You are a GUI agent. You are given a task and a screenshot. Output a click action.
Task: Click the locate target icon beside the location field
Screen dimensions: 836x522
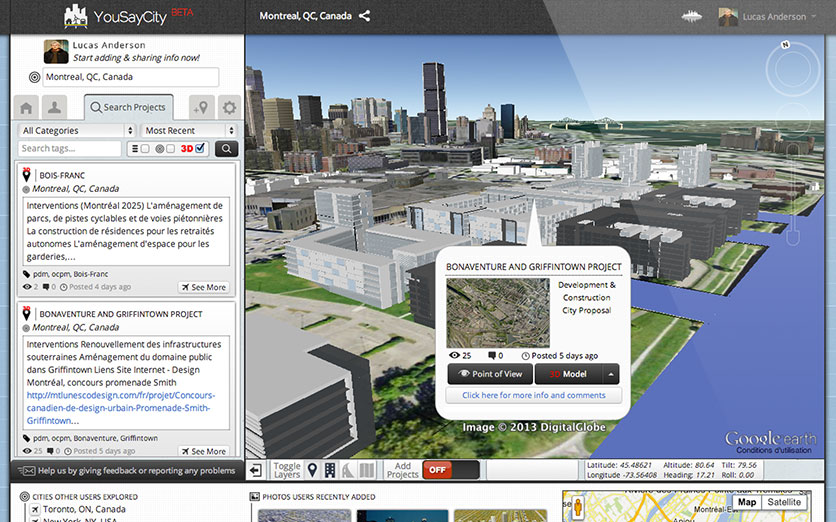[x=35, y=77]
